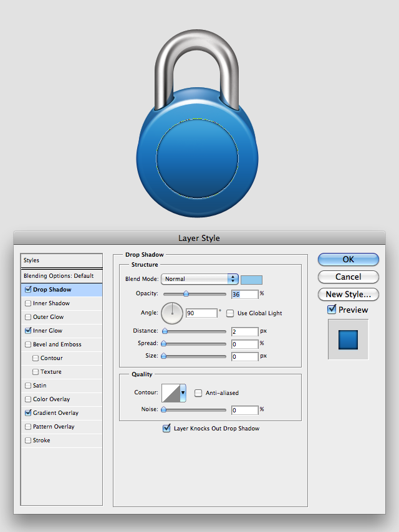Enable Anti-aliased contour option
The width and height of the screenshot is (399, 532).
pyautogui.click(x=198, y=393)
